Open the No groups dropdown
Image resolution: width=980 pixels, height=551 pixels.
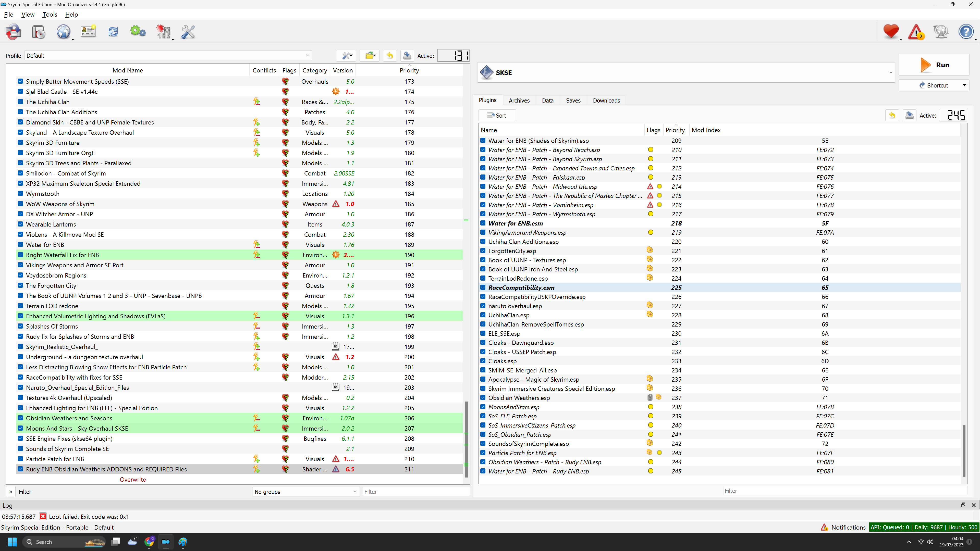point(305,492)
